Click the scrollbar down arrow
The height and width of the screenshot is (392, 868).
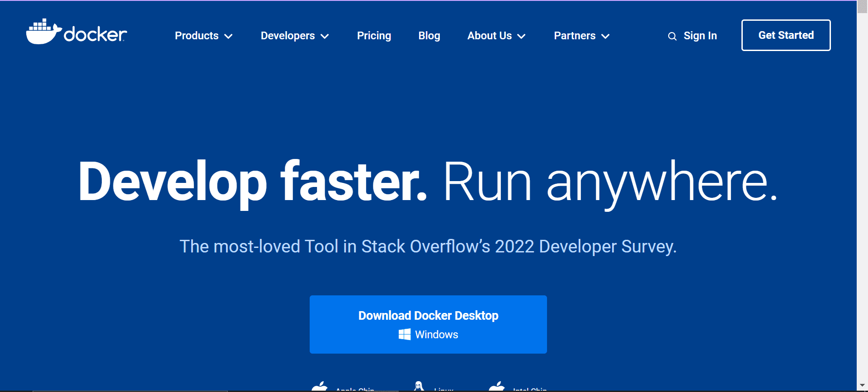[862, 385]
